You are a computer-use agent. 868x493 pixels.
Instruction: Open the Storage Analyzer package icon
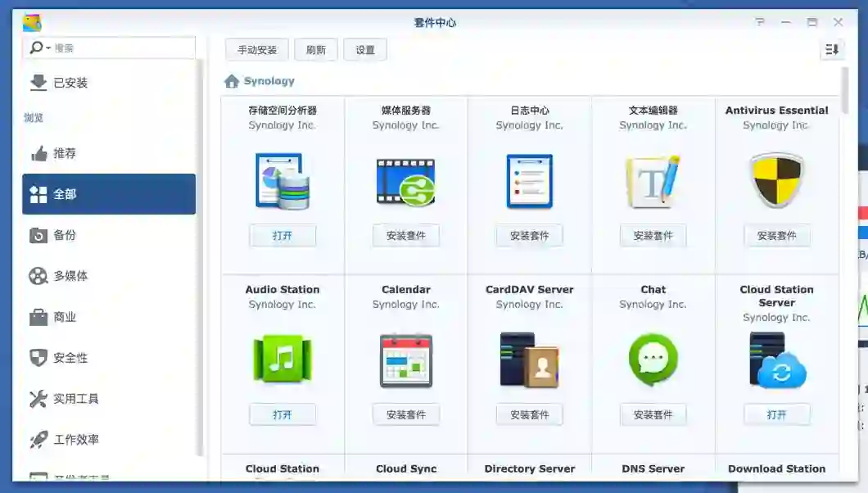tap(283, 181)
